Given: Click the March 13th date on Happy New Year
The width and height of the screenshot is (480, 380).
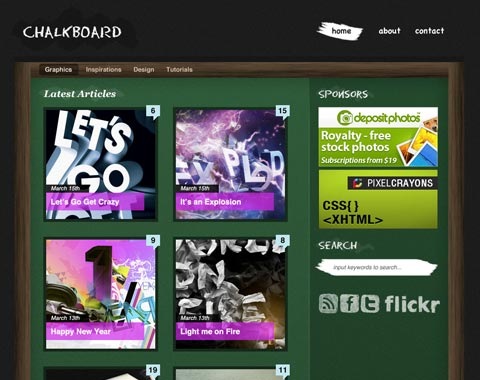Looking at the screenshot, I should point(65,318).
